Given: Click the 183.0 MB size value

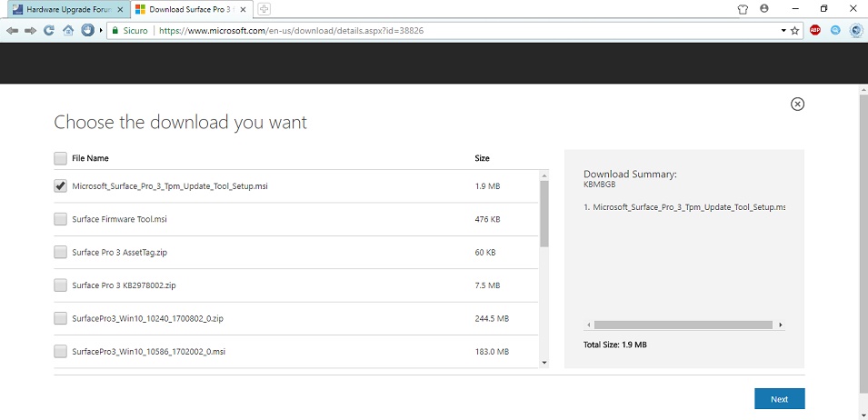Looking at the screenshot, I should coord(492,352).
